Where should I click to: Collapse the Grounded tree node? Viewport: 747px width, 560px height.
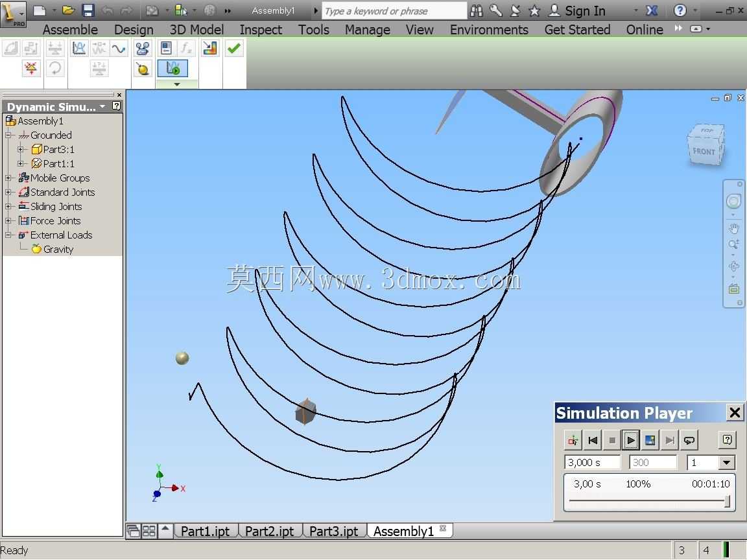tap(8, 135)
